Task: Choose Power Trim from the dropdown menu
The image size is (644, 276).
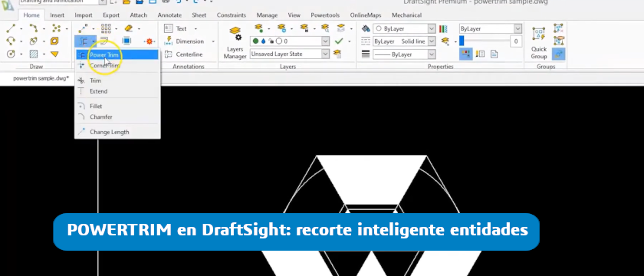Action: tap(117, 54)
